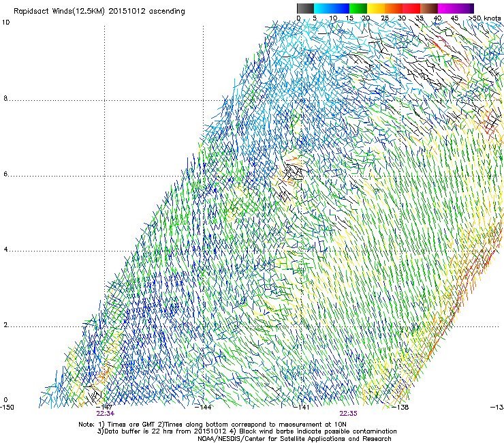Click the 'Times are GMT' note line
The height and width of the screenshot is (443, 504).
[212, 425]
